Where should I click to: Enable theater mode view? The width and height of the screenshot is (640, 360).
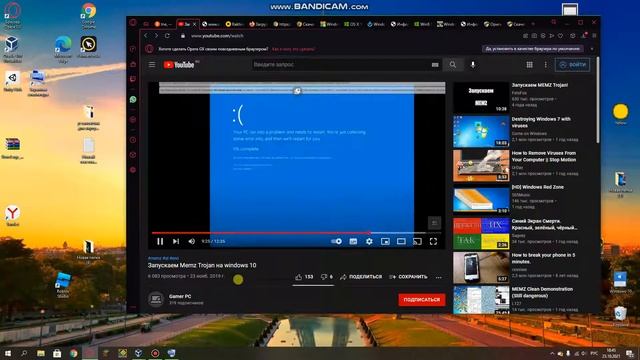point(401,242)
